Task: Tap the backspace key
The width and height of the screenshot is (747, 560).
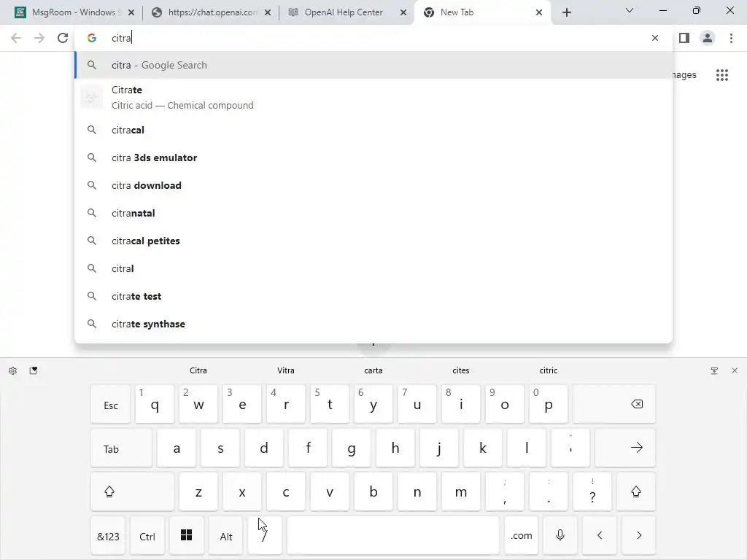Action: 614,404
